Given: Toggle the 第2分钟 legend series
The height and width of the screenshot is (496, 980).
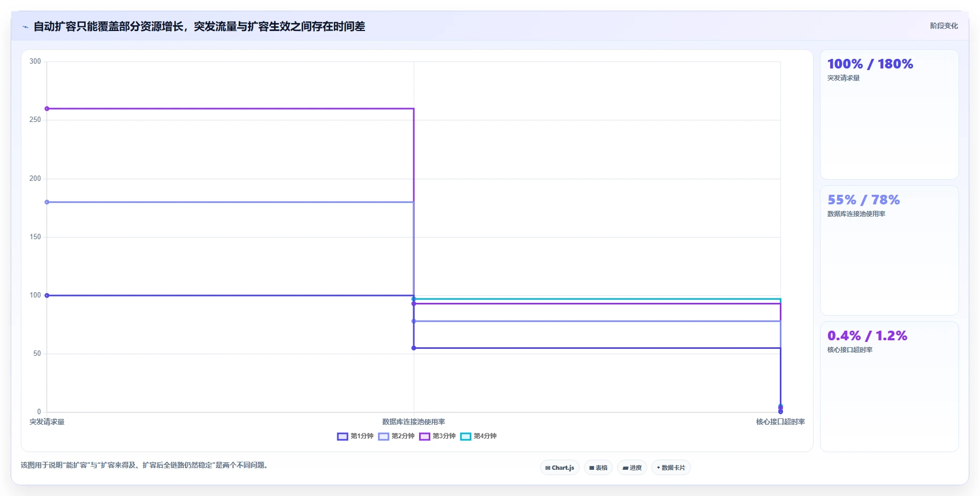Looking at the screenshot, I should [397, 436].
